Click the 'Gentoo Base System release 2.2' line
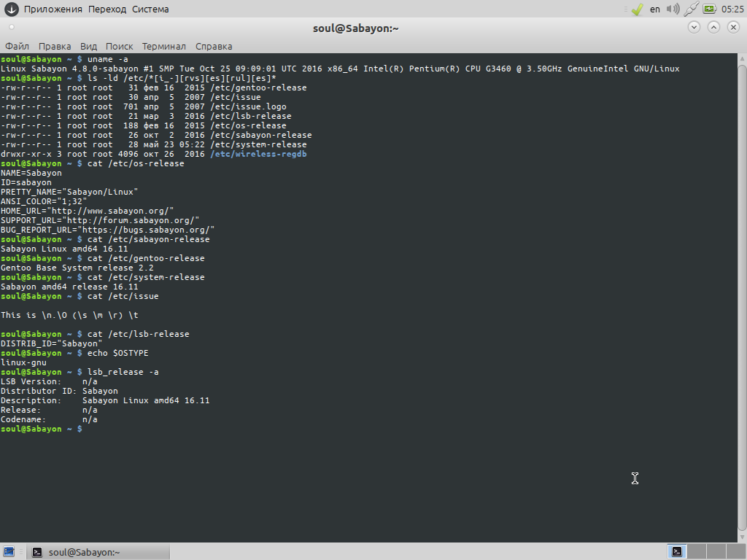Screen dimensions: 747x560 click(x=77, y=268)
